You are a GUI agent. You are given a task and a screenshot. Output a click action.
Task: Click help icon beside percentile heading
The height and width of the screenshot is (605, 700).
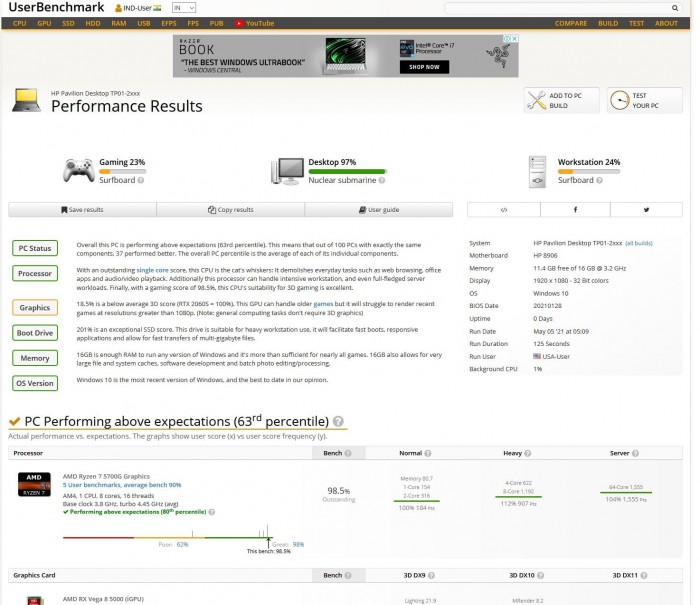pyautogui.click(x=339, y=422)
